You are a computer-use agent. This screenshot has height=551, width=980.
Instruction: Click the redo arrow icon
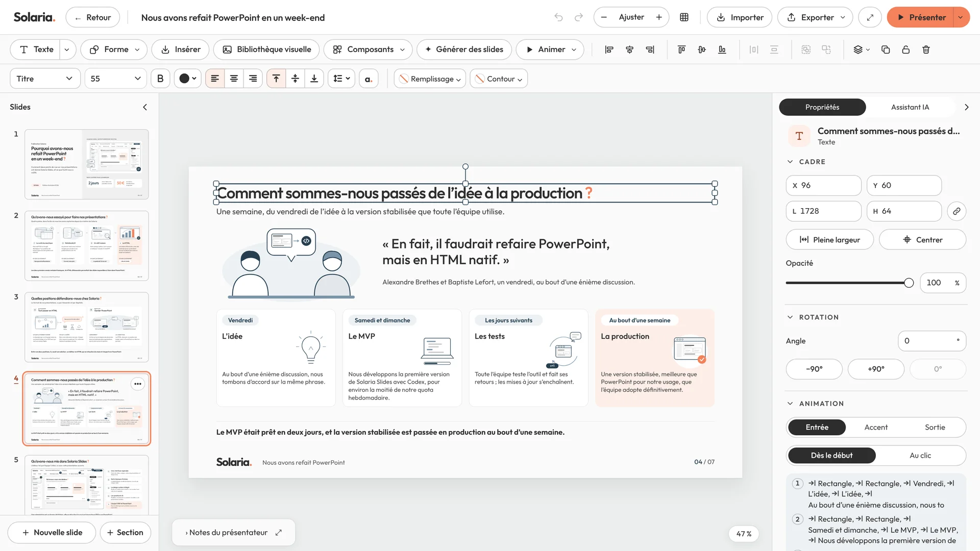click(x=578, y=17)
